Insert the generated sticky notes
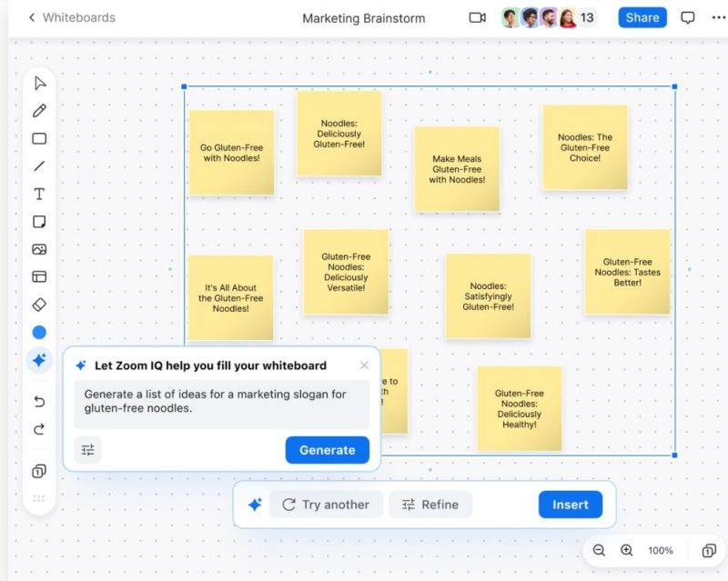 pyautogui.click(x=570, y=504)
